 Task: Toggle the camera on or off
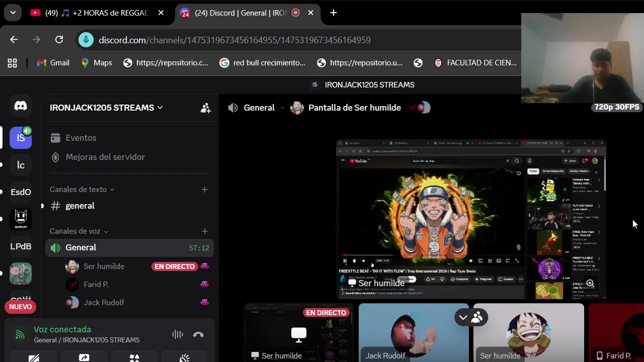pyautogui.click(x=34, y=357)
